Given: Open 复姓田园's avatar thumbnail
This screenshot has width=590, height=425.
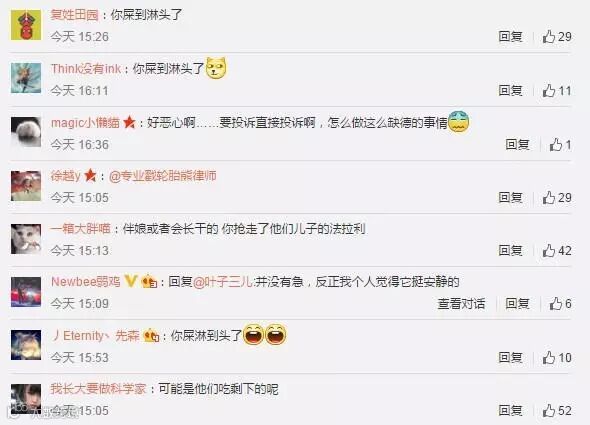Looking at the screenshot, I should pos(26,25).
